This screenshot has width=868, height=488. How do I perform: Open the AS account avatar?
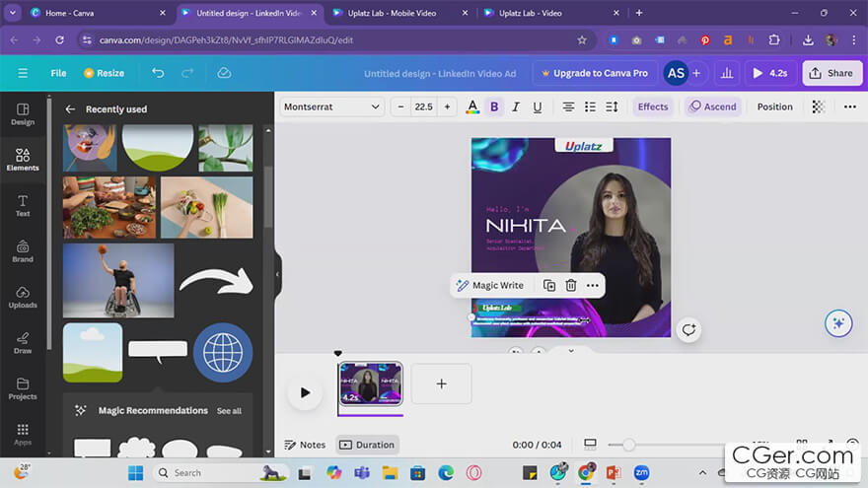[676, 73]
